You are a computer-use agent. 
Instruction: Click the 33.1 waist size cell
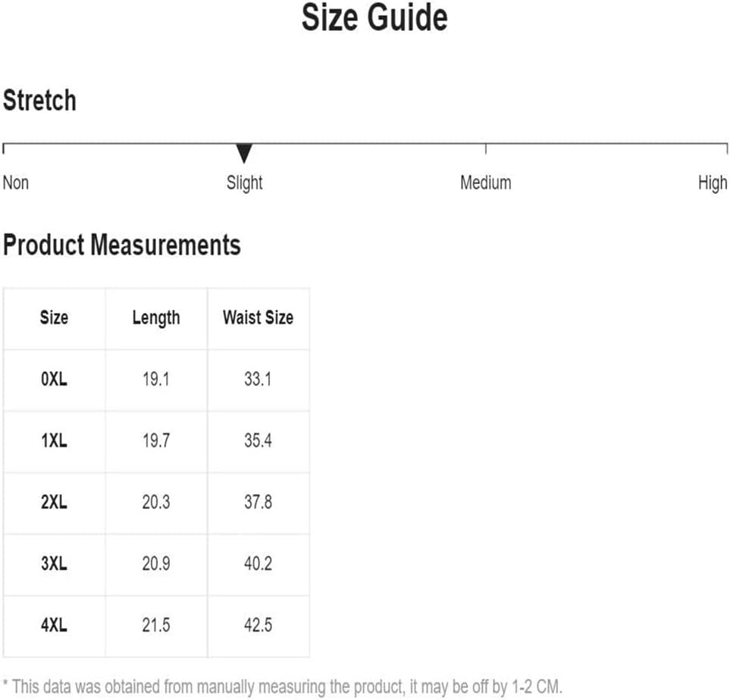coord(258,380)
